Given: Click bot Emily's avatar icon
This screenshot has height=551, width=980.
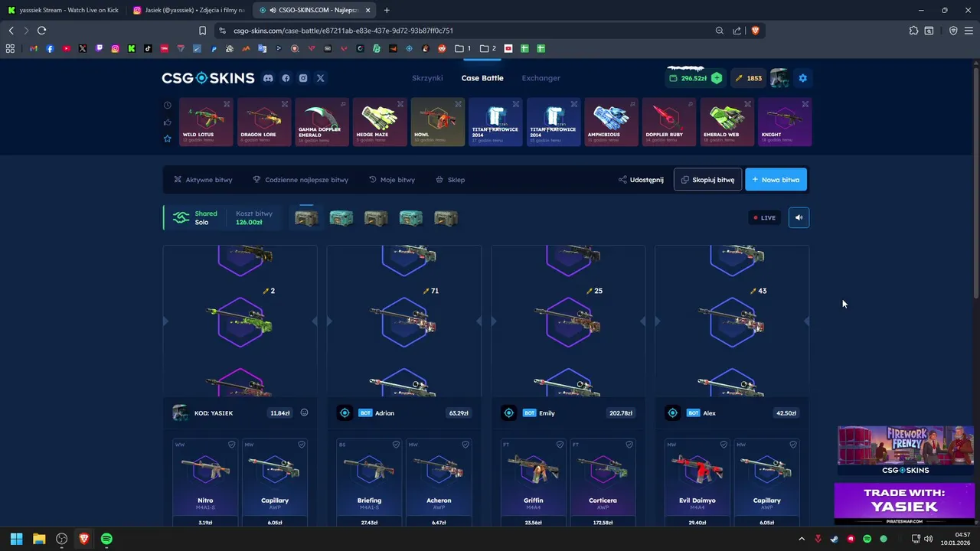Looking at the screenshot, I should [508, 413].
